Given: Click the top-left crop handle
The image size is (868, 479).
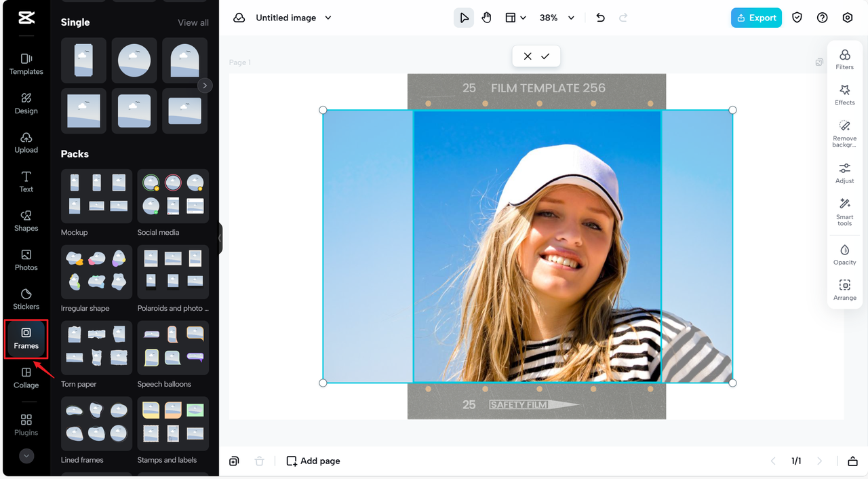Looking at the screenshot, I should click(x=323, y=110).
